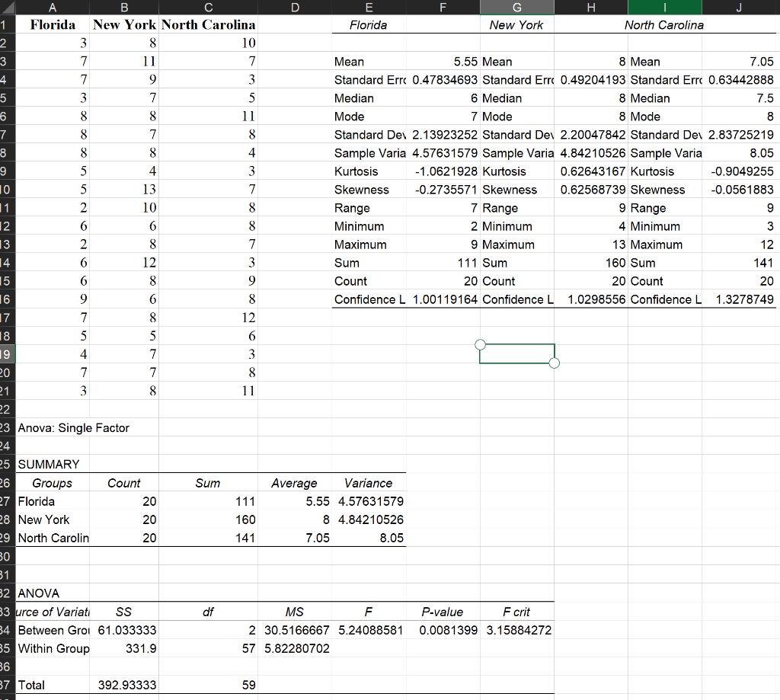The image size is (780, 700).
Task: Select column header J
Action: [x=739, y=7]
